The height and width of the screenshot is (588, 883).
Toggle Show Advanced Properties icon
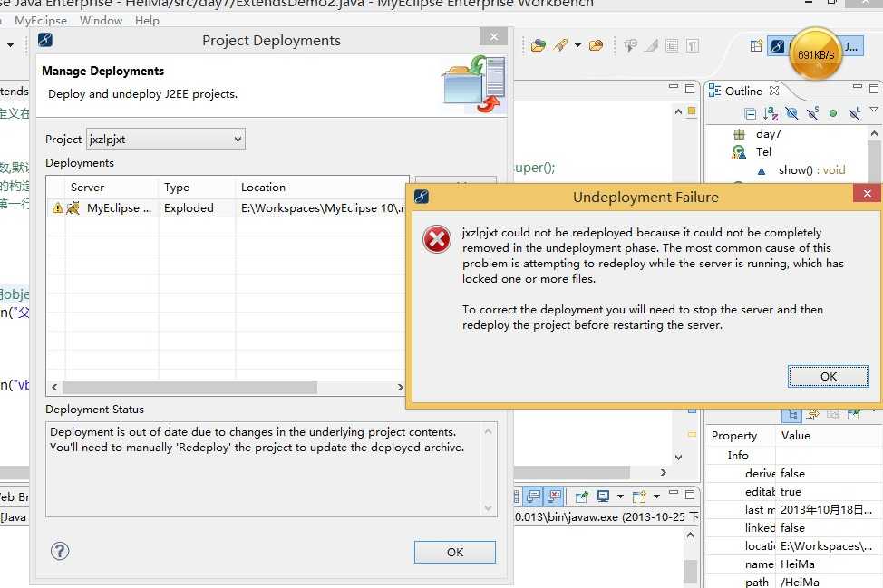point(813,415)
